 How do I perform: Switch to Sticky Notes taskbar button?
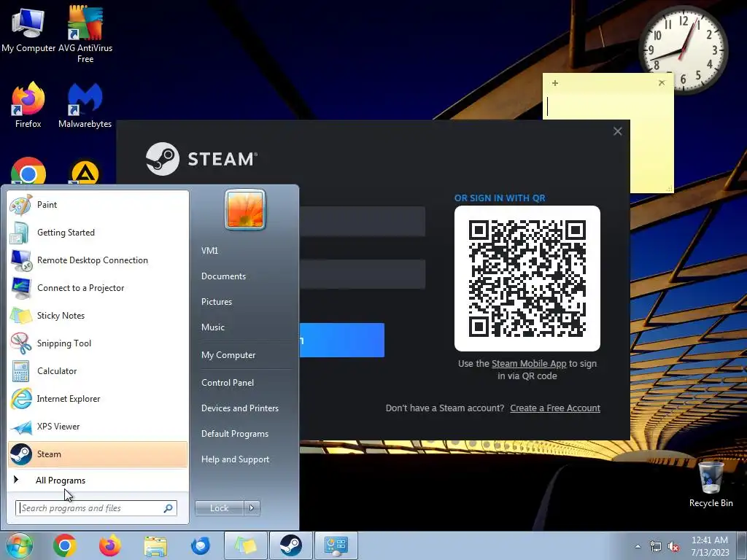tap(245, 545)
